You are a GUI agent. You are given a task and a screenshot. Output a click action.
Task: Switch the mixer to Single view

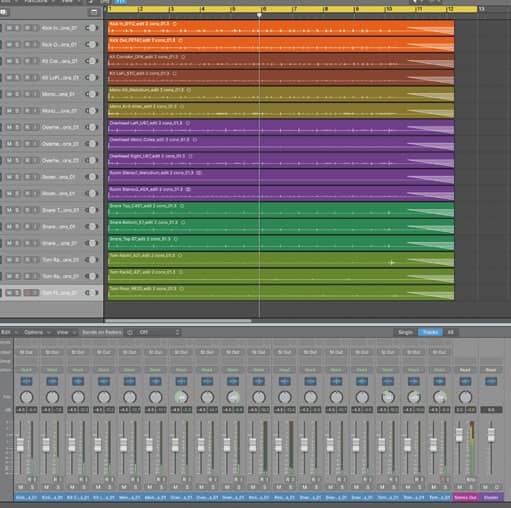(405, 332)
